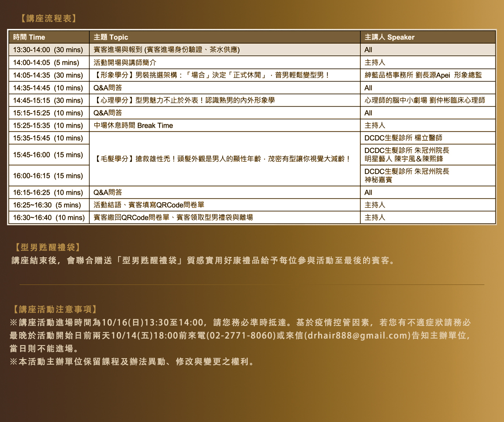Screen dimensions: 504x422
Task: Click the 講座流程表 section heading
Action: tap(49, 19)
